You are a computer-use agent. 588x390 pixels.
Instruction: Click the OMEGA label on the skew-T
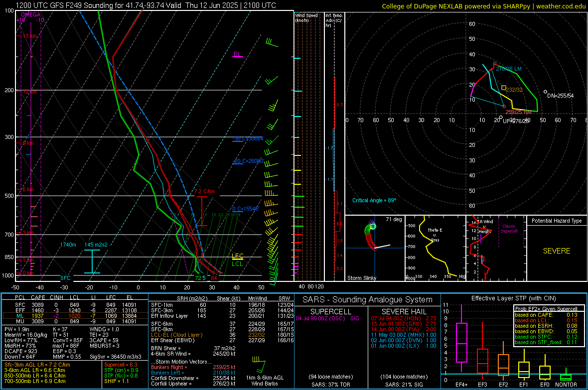tap(31, 14)
